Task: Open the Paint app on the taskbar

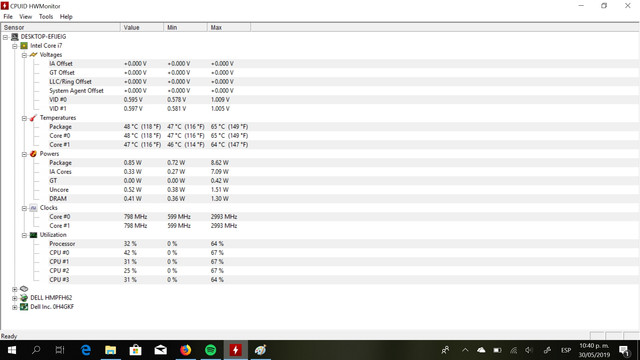Action: point(260,350)
